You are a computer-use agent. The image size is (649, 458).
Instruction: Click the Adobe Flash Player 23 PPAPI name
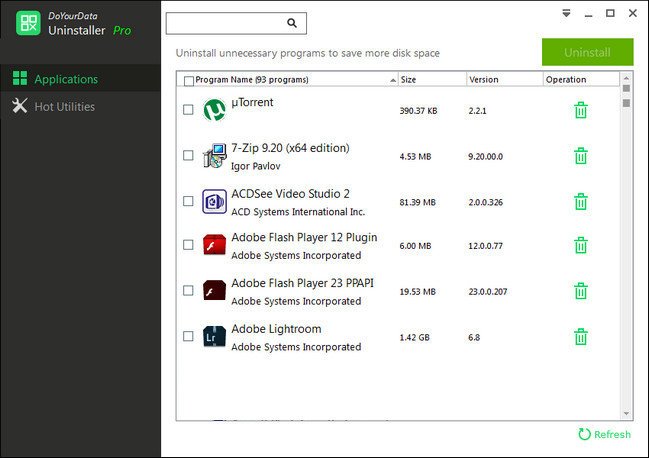click(302, 283)
